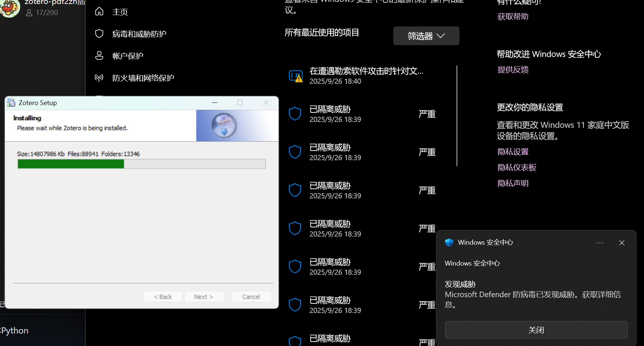The width and height of the screenshot is (644, 346).
Task: Click the 获取帮助 link
Action: pos(513,17)
